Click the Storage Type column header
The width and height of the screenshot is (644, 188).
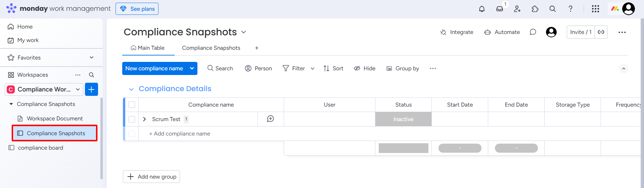572,105
